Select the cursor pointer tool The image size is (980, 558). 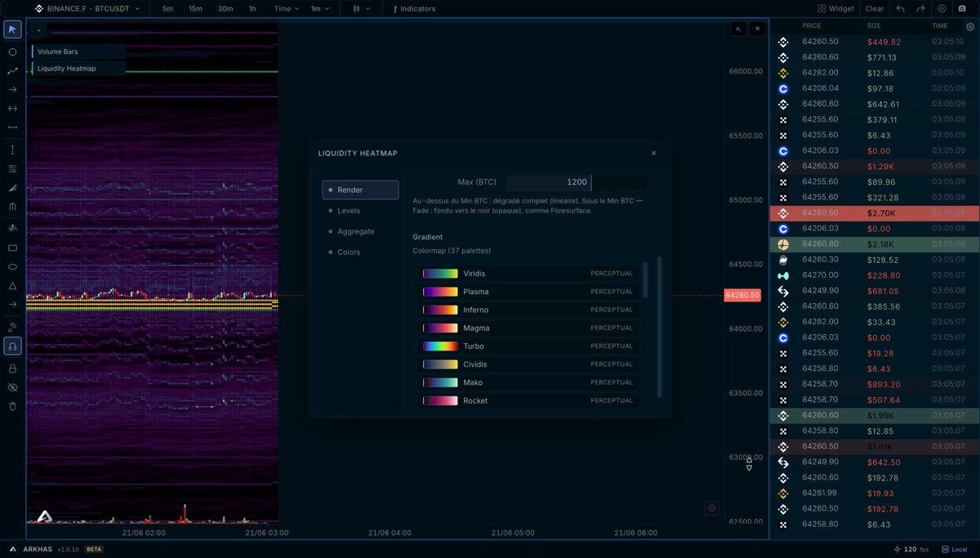12,29
